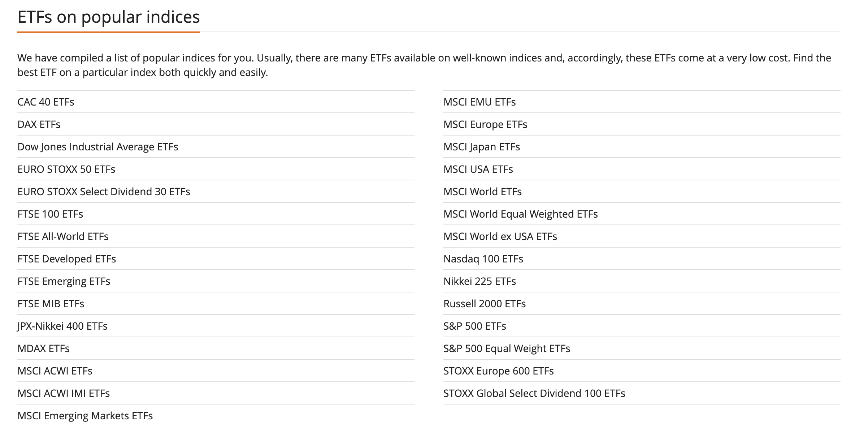Open MSCI World Equal Weighted ETFs
Screen dimensions: 868x428
521,214
